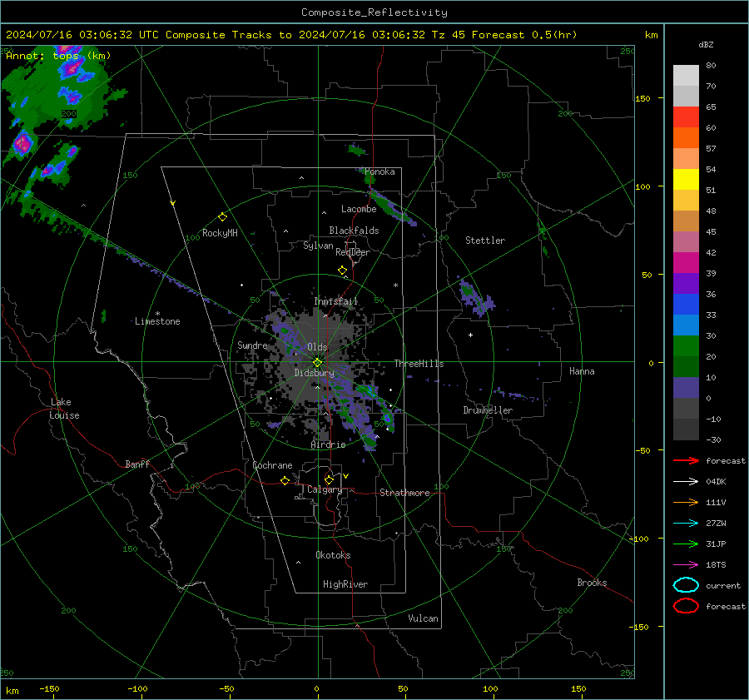This screenshot has width=749, height=700.
Task: Click the Innisfail city label
Action: pos(335,301)
